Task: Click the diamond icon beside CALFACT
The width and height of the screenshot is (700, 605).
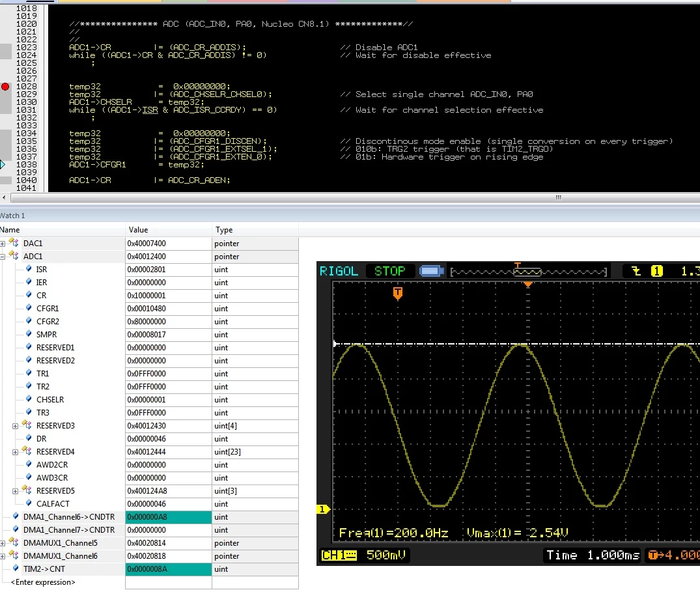Action: 29,503
